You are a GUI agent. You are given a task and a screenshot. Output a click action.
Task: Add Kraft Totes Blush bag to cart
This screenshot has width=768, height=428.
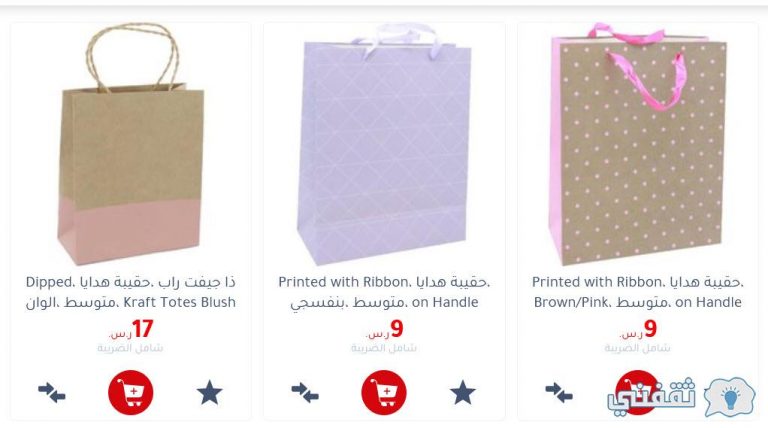pyautogui.click(x=131, y=392)
